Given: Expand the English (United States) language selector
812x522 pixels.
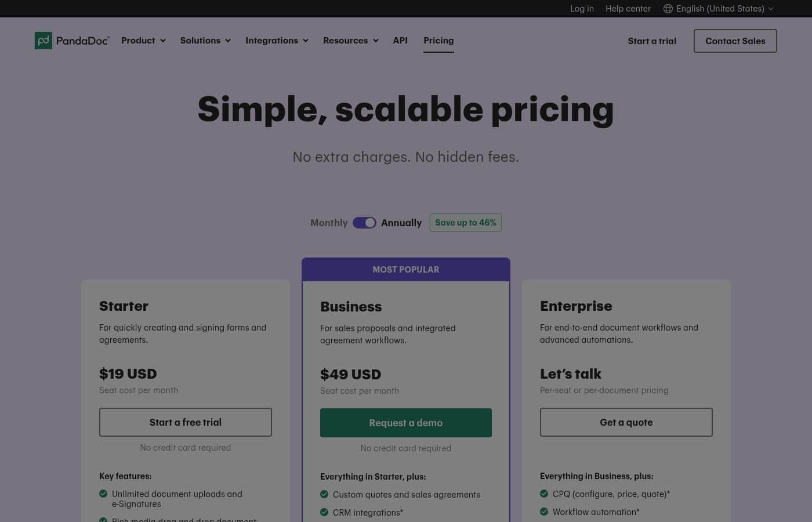Looking at the screenshot, I should pos(719,9).
